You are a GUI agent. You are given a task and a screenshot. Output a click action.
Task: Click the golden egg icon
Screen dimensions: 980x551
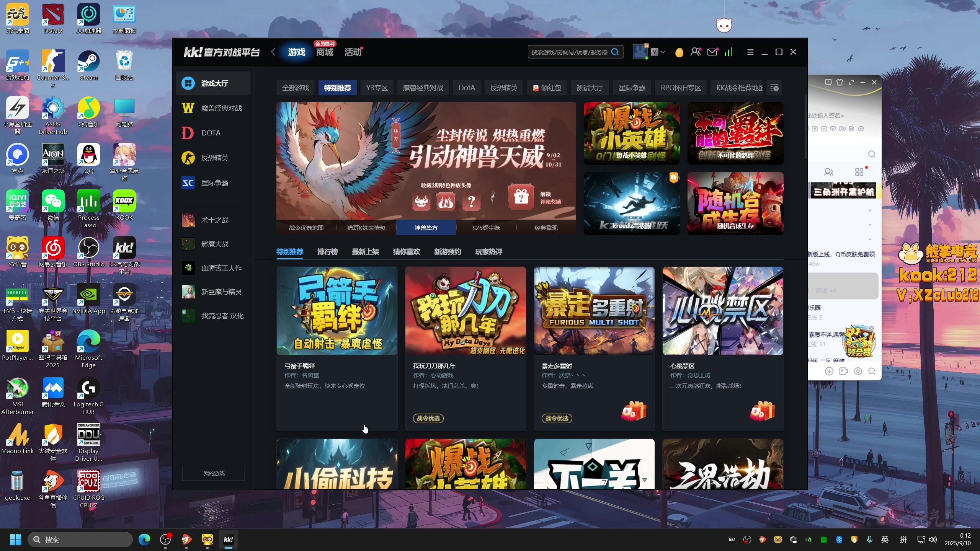(x=679, y=52)
